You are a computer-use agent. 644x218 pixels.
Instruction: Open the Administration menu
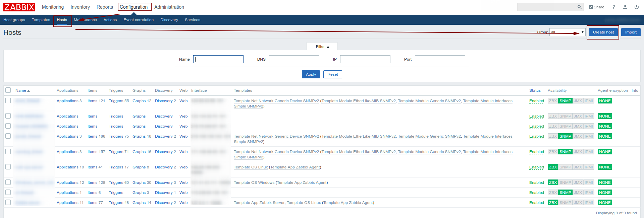point(169,7)
